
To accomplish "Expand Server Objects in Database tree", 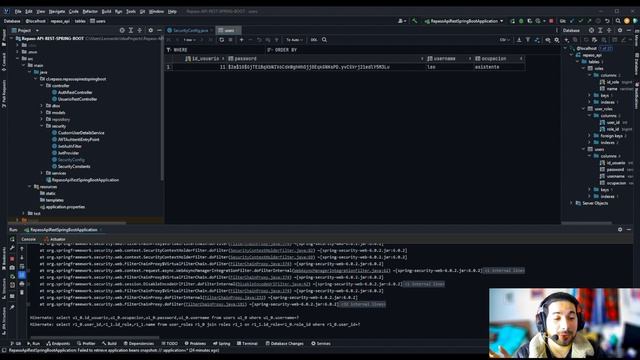I will tap(571, 203).
